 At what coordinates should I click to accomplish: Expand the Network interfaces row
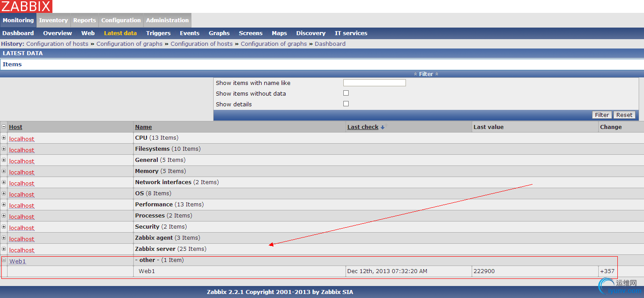pos(4,182)
